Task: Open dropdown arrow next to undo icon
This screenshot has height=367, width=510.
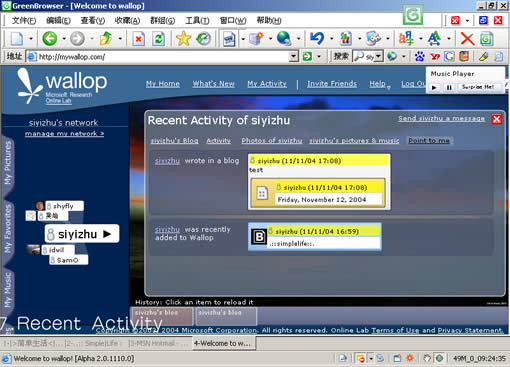Action: point(331,39)
